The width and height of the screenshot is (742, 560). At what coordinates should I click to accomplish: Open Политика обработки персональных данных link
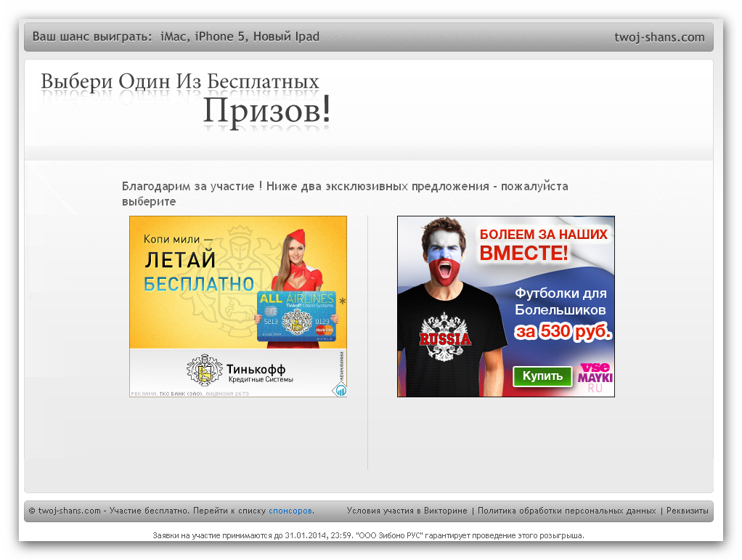click(x=566, y=511)
